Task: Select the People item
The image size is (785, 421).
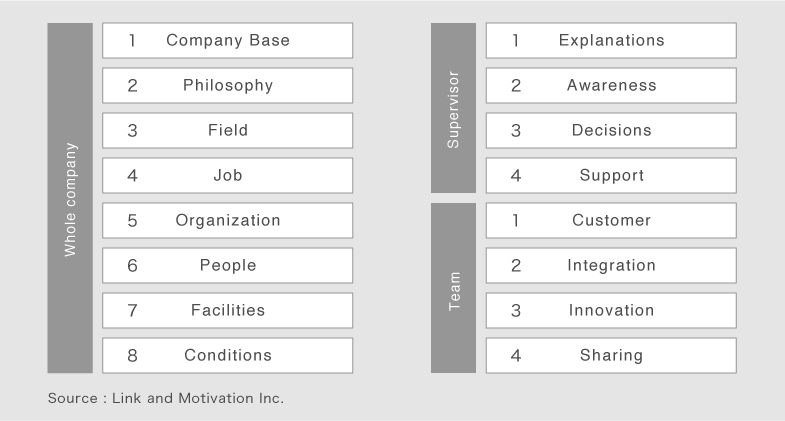Action: [x=227, y=266]
